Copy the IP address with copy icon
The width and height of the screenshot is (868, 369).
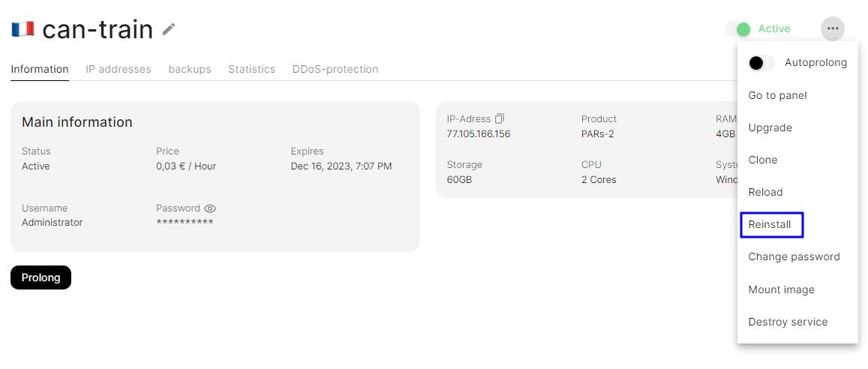500,118
